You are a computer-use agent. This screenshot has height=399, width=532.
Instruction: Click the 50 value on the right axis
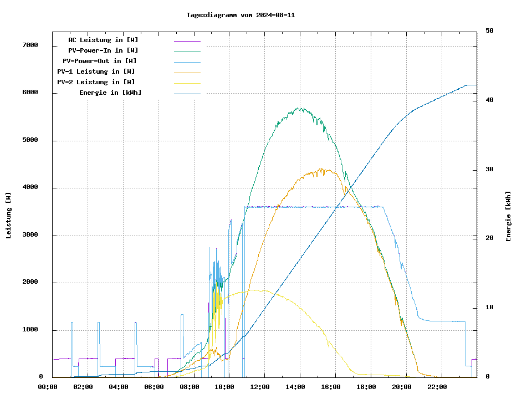(x=489, y=31)
